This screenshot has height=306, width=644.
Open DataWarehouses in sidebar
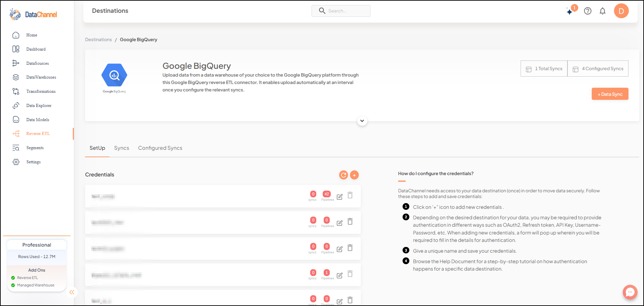41,77
